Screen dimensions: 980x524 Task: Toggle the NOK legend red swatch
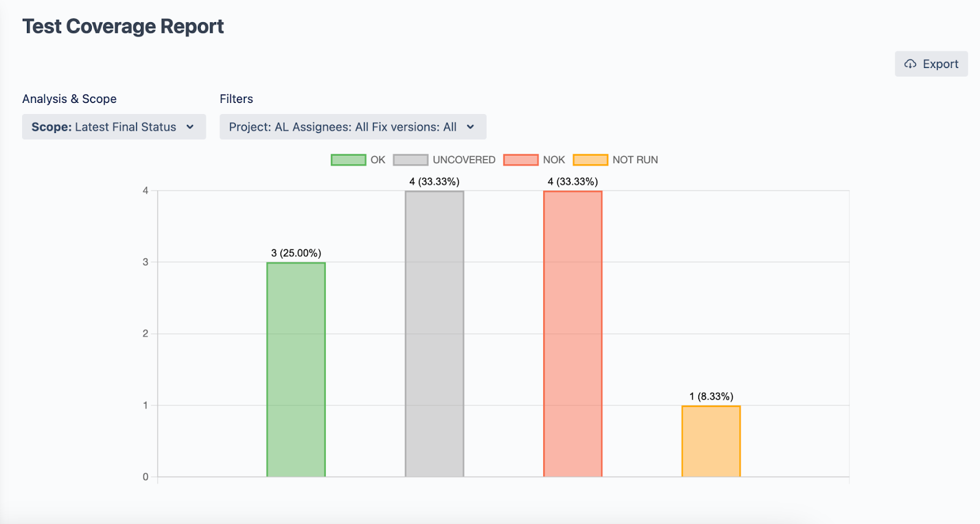[521, 160]
